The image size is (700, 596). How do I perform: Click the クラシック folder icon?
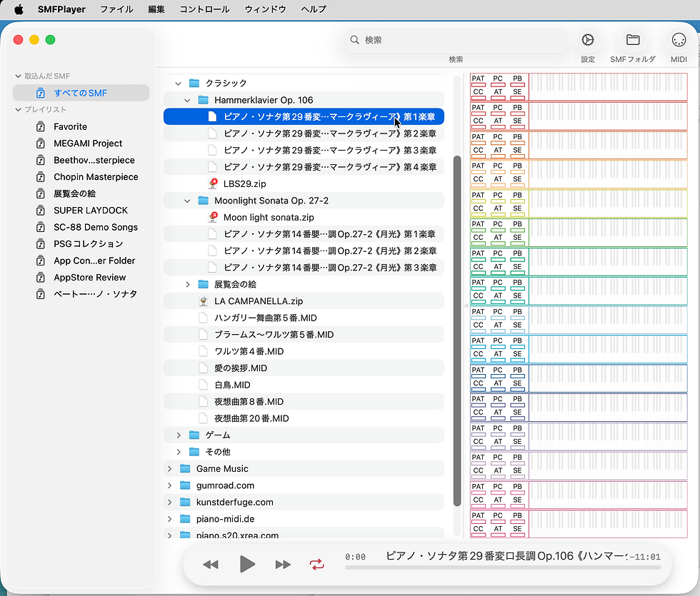pyautogui.click(x=194, y=83)
